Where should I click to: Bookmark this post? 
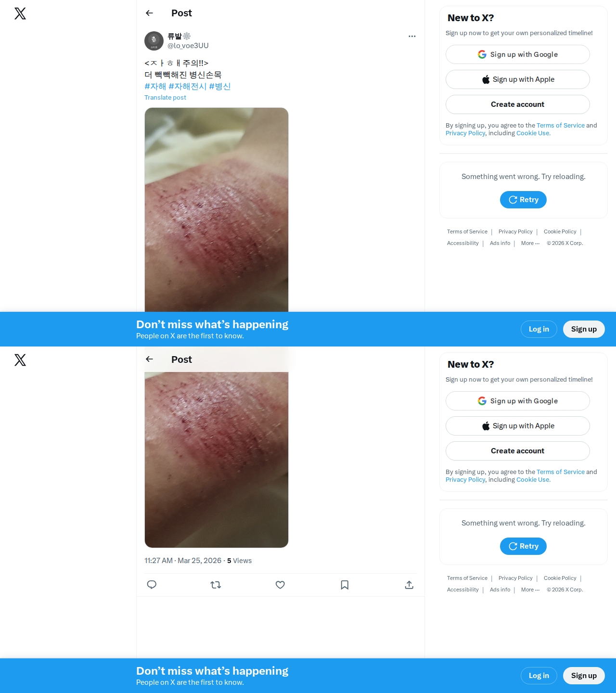[x=345, y=585]
